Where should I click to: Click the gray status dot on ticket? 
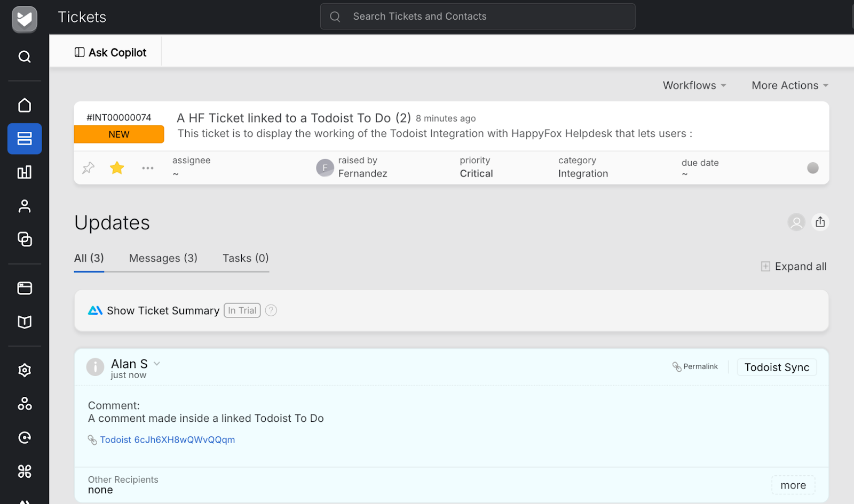tap(813, 168)
